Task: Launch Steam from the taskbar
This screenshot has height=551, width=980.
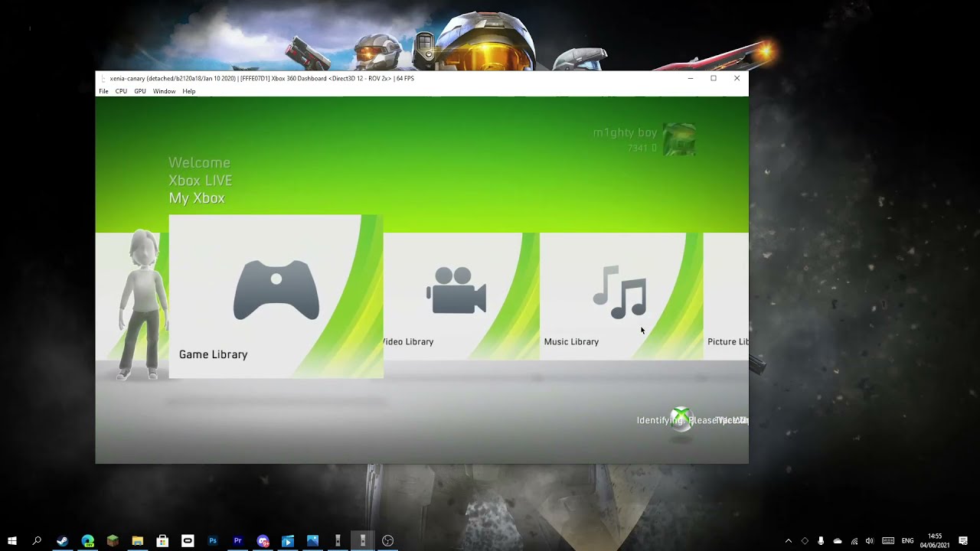Action: (62, 541)
